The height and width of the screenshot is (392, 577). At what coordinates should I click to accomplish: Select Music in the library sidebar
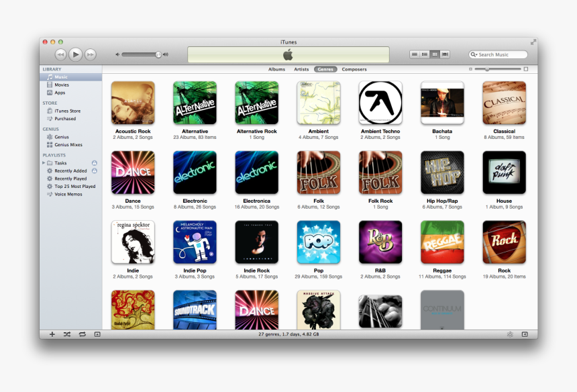(70, 77)
